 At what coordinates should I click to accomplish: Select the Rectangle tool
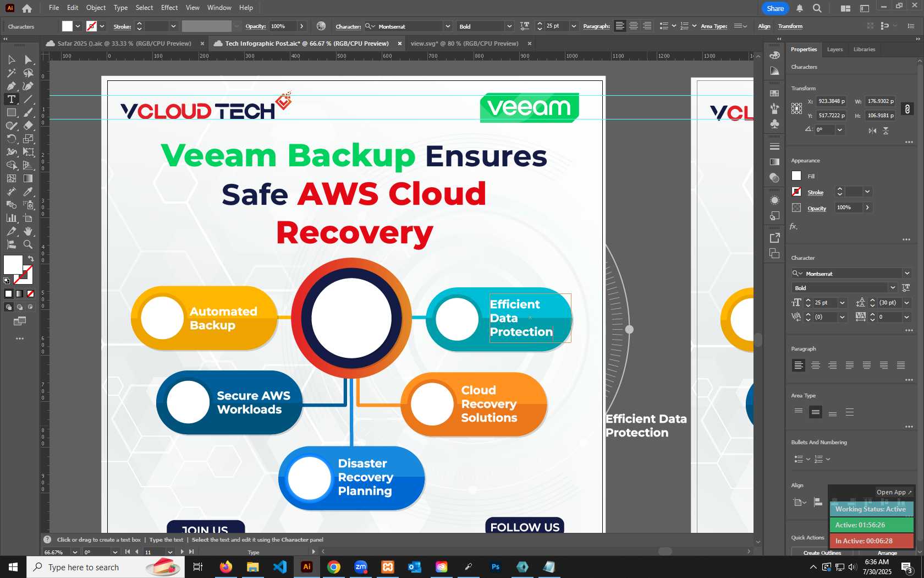pos(11,112)
